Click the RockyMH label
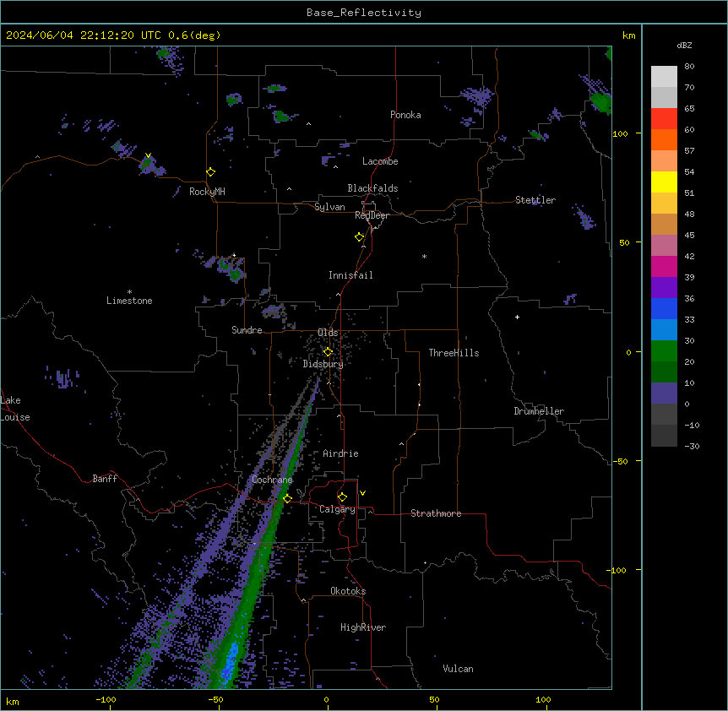 point(207,192)
